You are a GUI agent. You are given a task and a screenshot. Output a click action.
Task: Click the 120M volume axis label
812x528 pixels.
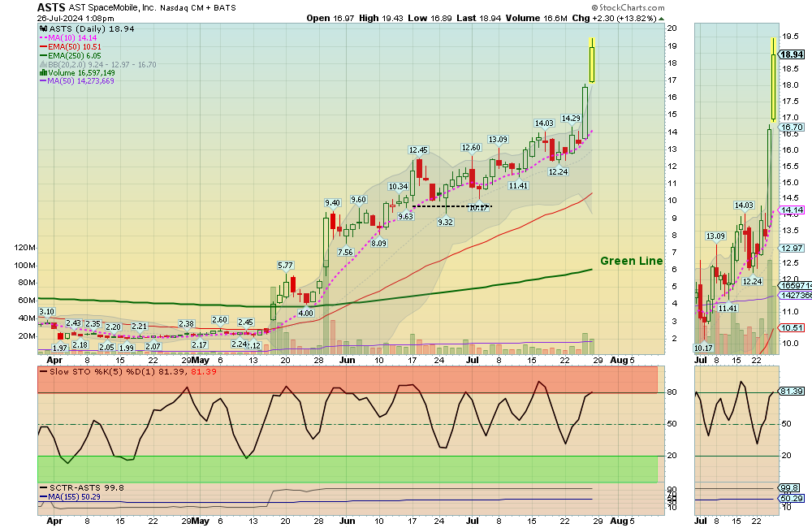click(25, 248)
